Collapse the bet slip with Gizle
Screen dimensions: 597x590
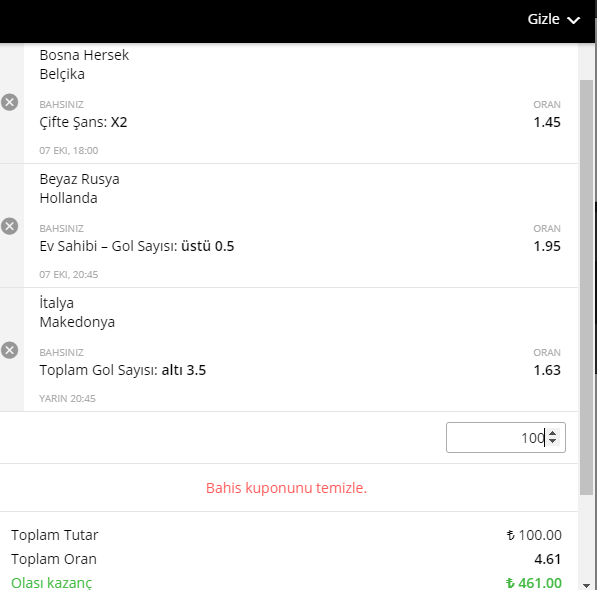[x=554, y=19]
